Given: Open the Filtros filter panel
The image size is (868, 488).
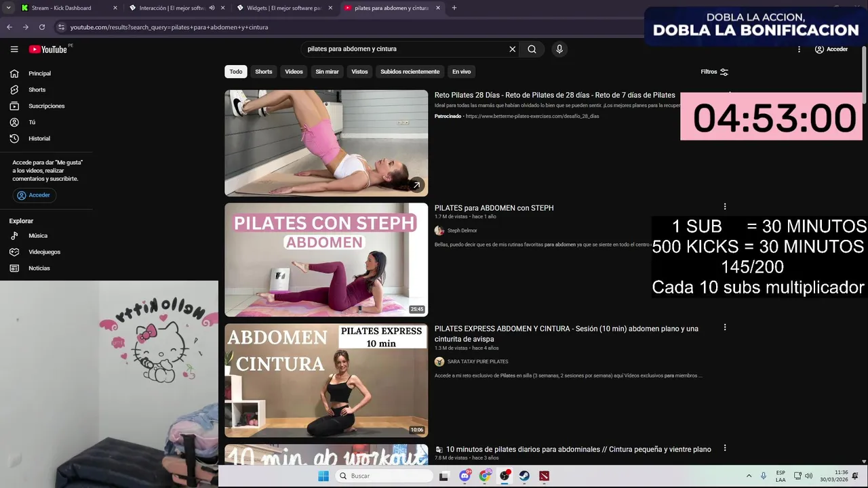Looking at the screenshot, I should click(714, 72).
